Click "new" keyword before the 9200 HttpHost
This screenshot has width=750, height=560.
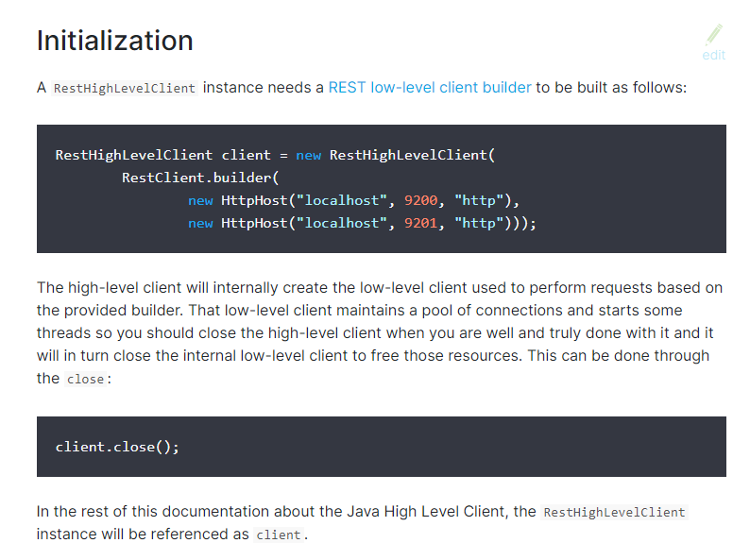tap(200, 201)
